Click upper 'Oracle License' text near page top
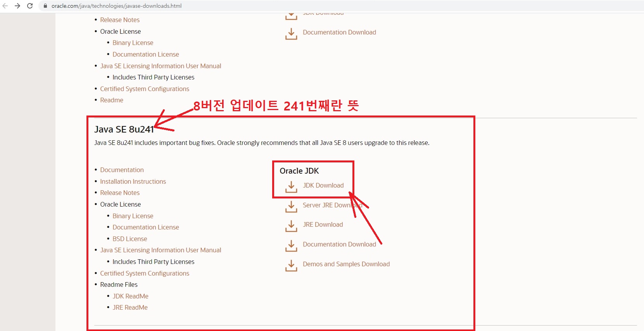644x331 pixels. click(x=121, y=31)
